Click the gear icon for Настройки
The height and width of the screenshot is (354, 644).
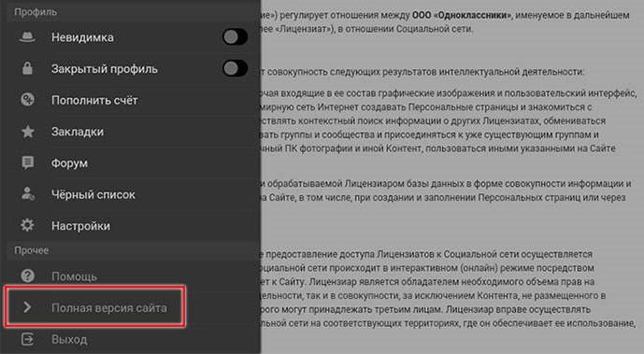(x=27, y=225)
